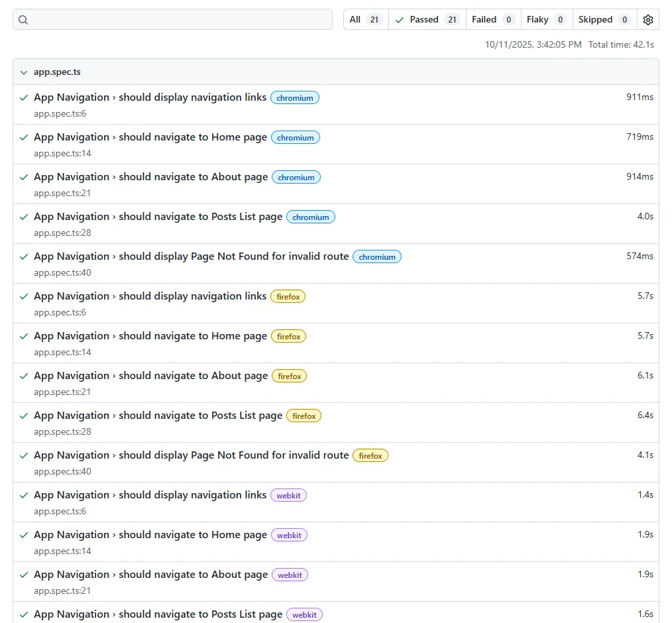672x623 pixels.
Task: Open chromium Page Not Found test details
Action: coord(191,256)
